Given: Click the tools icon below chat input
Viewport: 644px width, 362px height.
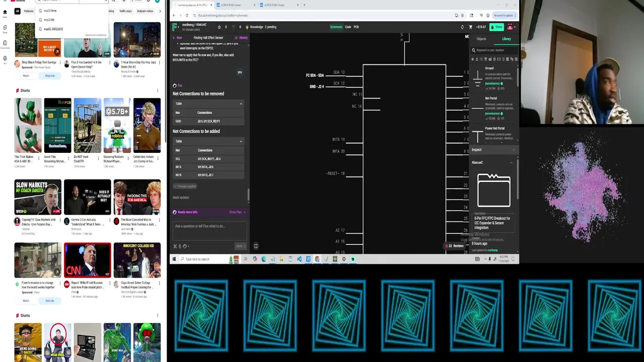Looking at the screenshot, I should (175, 246).
